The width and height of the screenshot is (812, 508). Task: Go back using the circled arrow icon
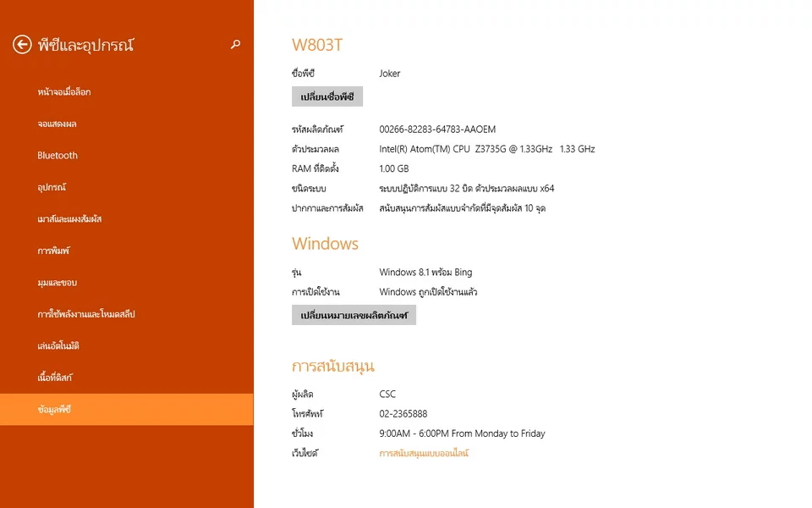click(22, 45)
